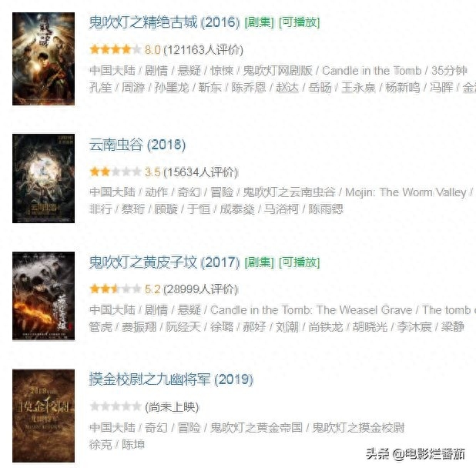Click the star rating icons for 精绝古城
This screenshot has width=476, height=471.
(x=116, y=49)
